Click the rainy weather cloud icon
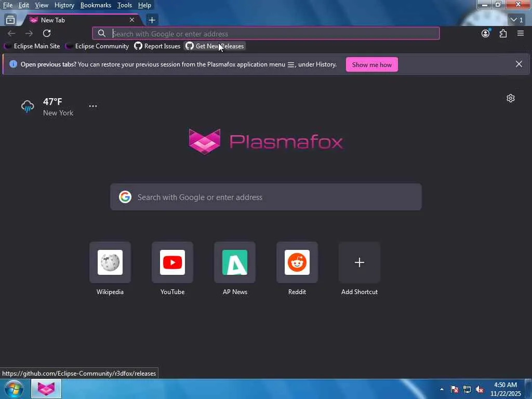 (28, 106)
